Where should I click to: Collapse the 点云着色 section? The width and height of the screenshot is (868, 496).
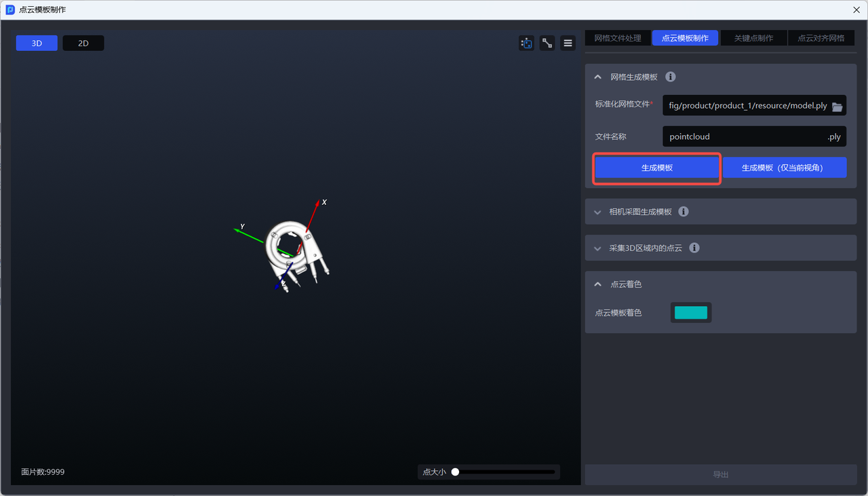(597, 284)
